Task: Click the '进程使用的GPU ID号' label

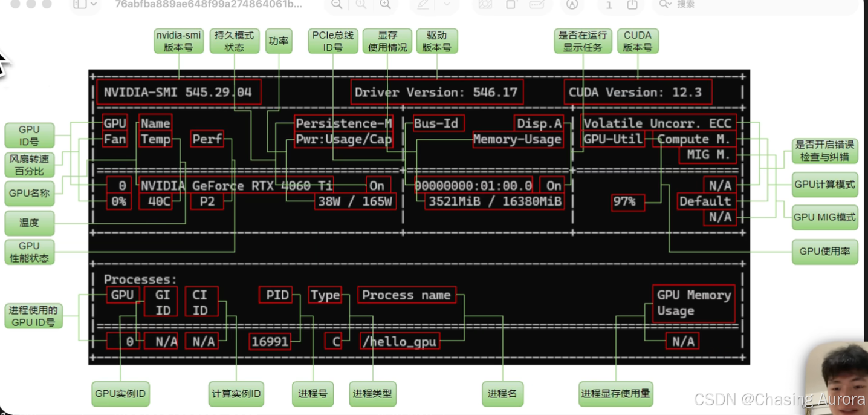Action: (33, 316)
